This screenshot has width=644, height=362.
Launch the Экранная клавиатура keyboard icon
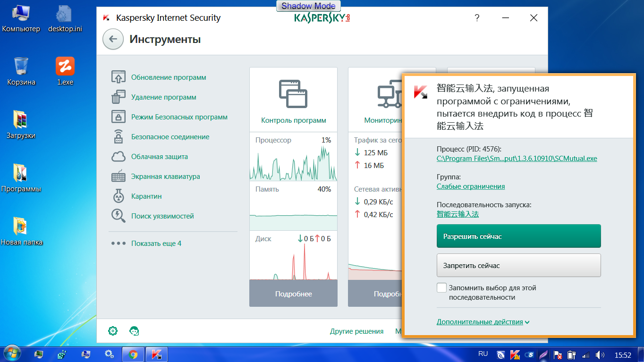tap(118, 176)
